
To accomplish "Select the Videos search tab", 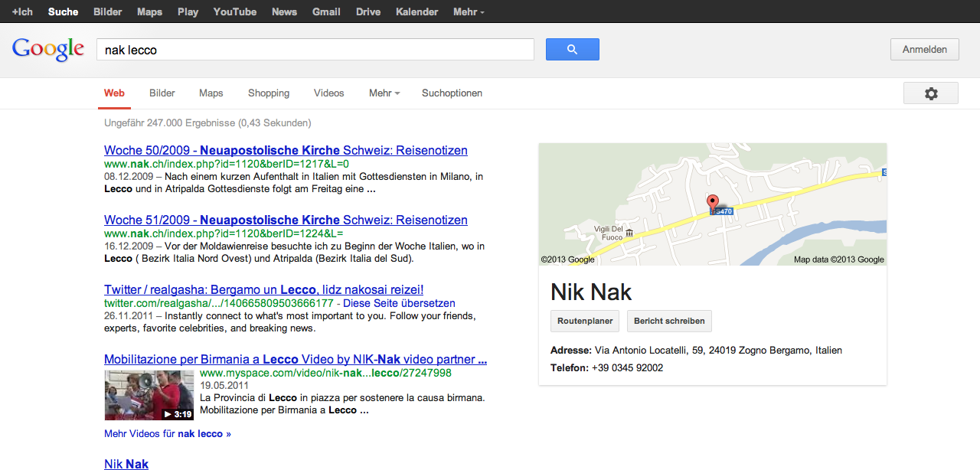I will [328, 93].
